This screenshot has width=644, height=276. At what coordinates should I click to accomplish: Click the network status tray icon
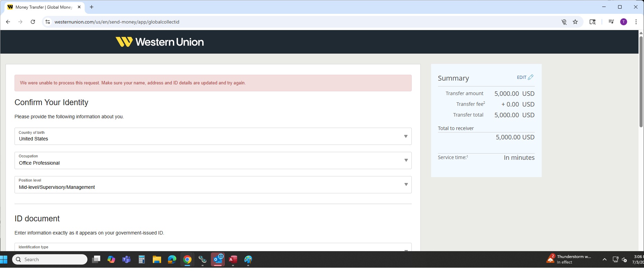615,259
